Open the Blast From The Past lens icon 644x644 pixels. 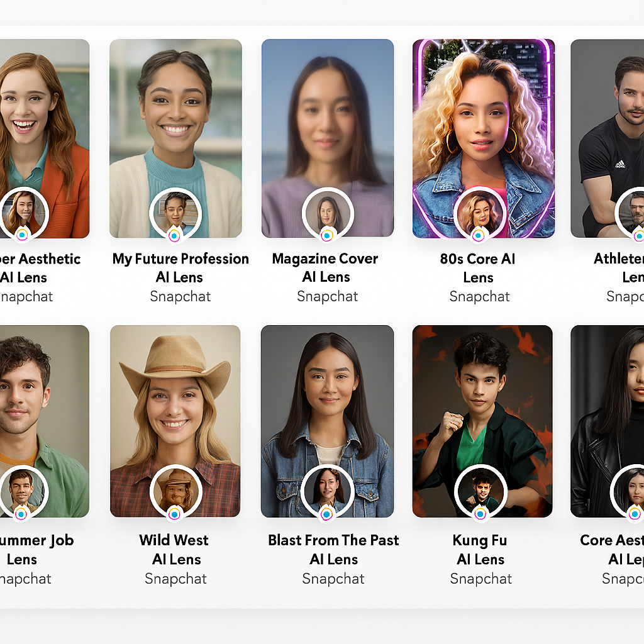tap(327, 491)
